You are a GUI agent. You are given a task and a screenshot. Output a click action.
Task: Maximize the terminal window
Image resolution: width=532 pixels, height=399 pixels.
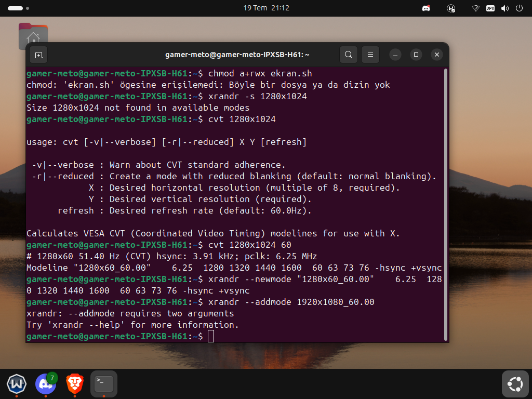coord(416,55)
